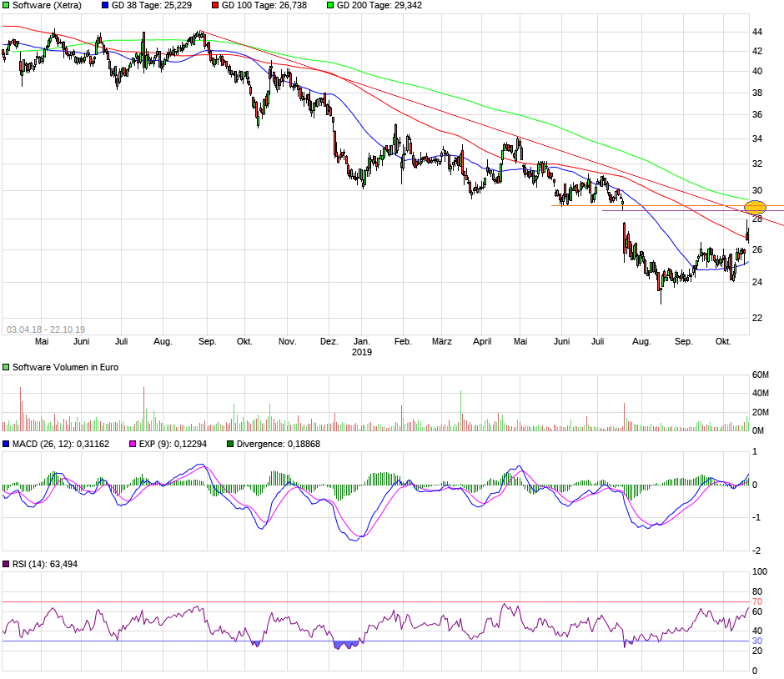Click the 'März' month label on axis
Screen dimensions: 784x679
[x=441, y=341]
